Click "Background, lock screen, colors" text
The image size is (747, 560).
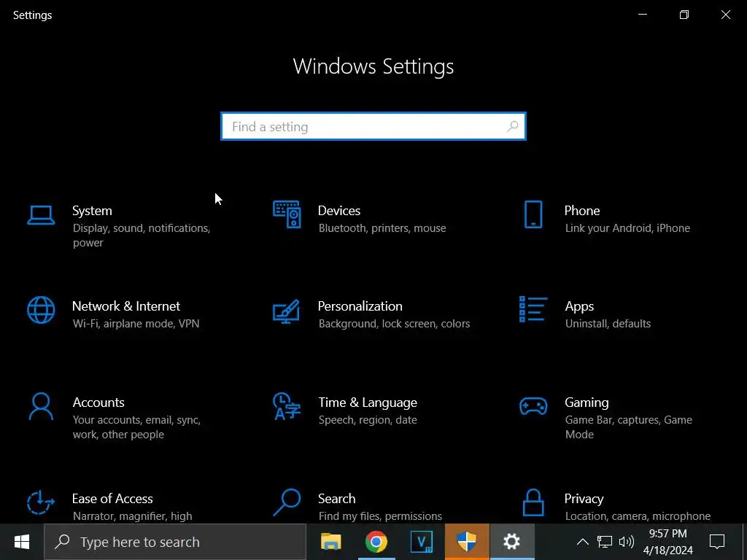pos(394,323)
